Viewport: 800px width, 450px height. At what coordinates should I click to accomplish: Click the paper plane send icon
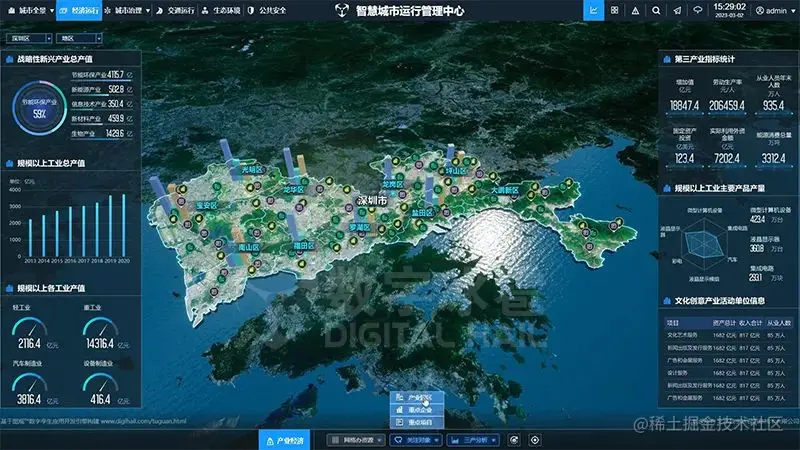pos(677,11)
